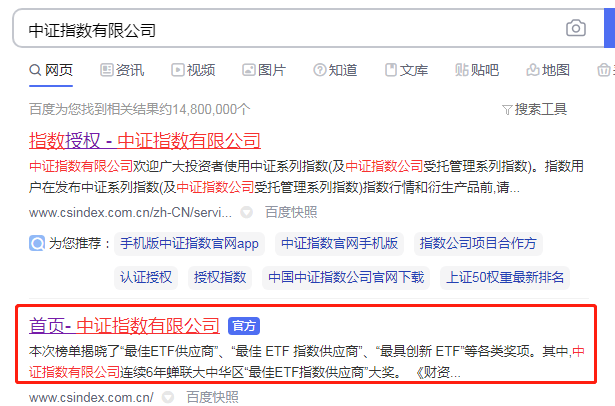Click the 中证指数官网手机版 suggestion
Screen dimensions: 615x406
click(339, 243)
